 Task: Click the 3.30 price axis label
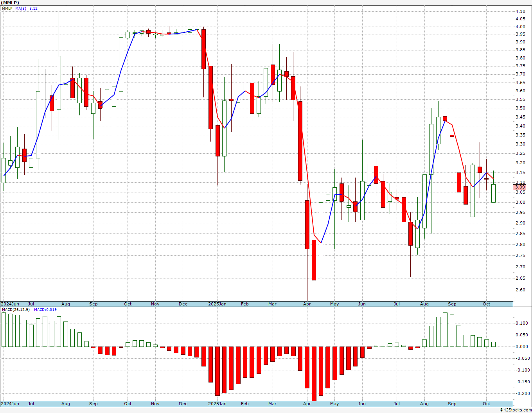point(520,144)
